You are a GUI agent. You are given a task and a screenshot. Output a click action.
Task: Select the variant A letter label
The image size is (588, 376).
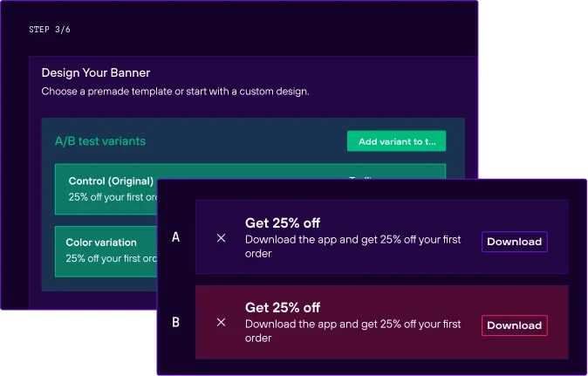(176, 237)
